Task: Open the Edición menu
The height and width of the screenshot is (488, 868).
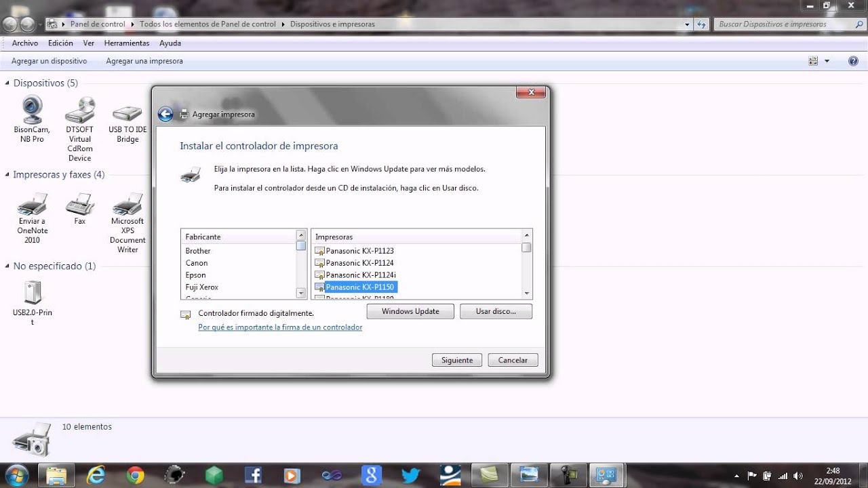Action: pyautogui.click(x=60, y=43)
